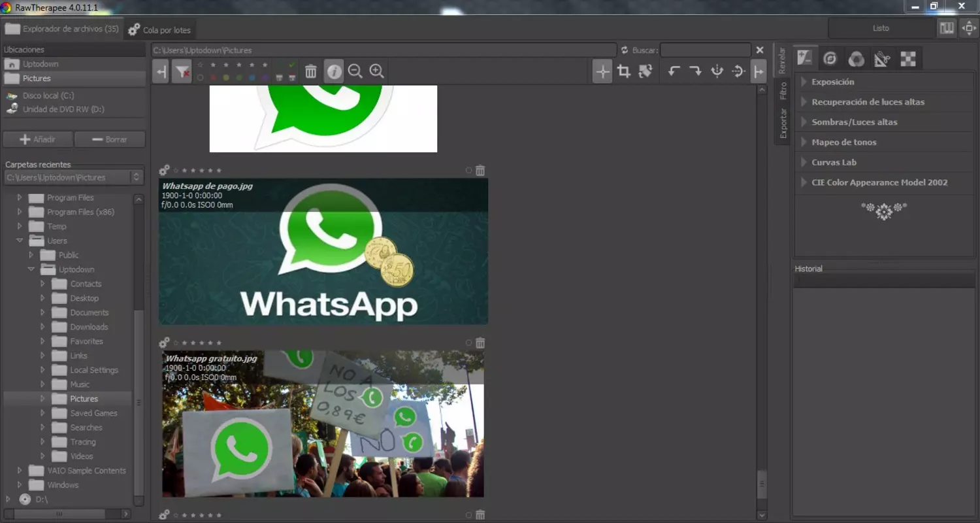Click the four-arrow fullscreen icon at top right

(969, 28)
